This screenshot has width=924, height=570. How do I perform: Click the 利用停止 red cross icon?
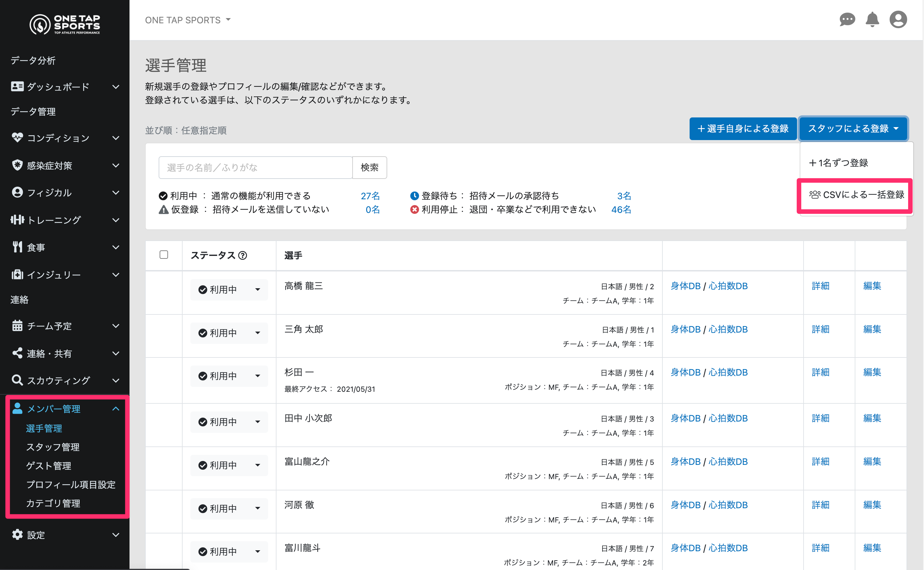point(414,210)
